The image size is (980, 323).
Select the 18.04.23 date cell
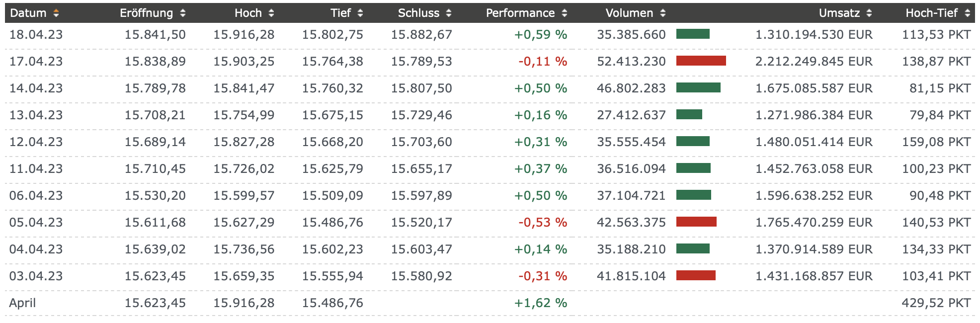click(x=36, y=35)
